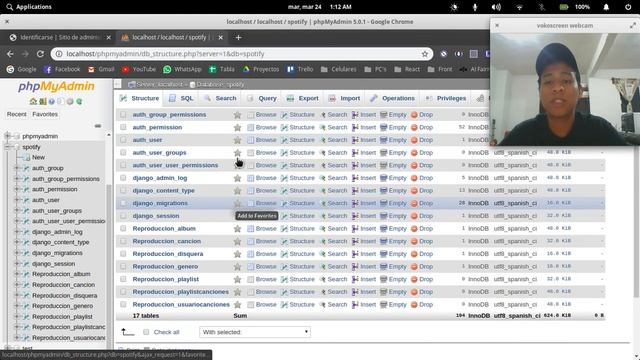The height and width of the screenshot is (360, 640).
Task: Show Favorites tables in sidebar
Action: (45, 114)
